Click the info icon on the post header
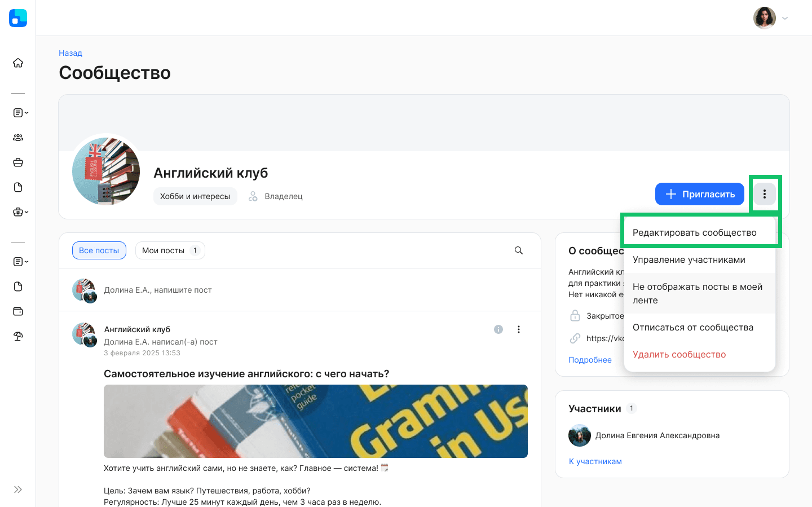This screenshot has width=812, height=507. 498,329
